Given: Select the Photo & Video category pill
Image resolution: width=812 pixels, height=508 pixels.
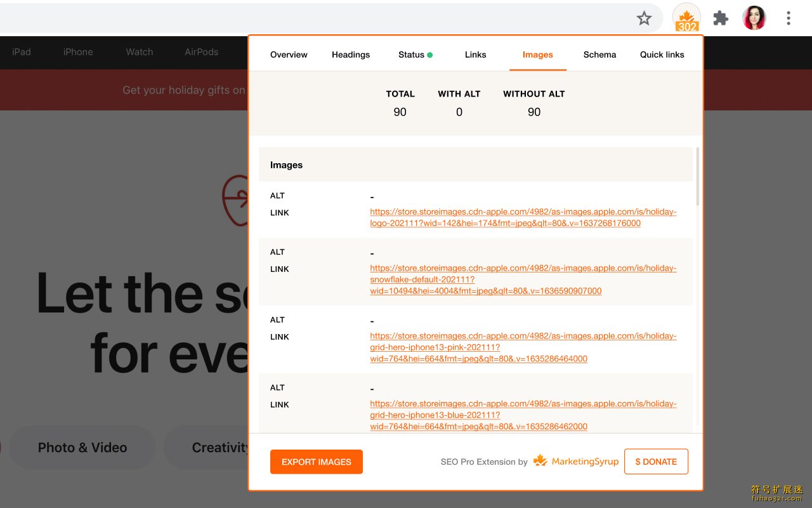Looking at the screenshot, I should [x=82, y=448].
